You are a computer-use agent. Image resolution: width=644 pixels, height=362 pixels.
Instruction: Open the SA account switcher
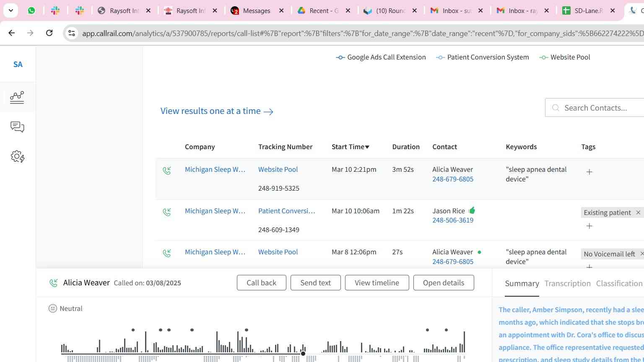pyautogui.click(x=18, y=65)
